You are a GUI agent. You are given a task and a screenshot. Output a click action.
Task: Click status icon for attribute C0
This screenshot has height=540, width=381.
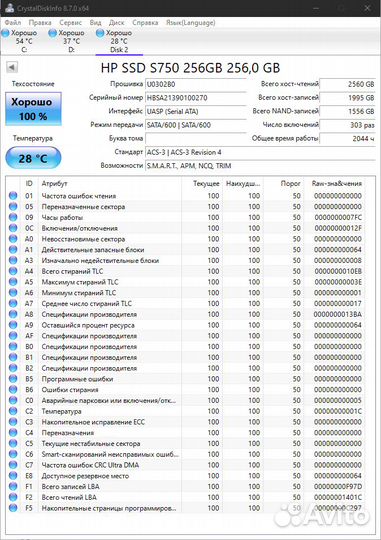click(x=13, y=400)
